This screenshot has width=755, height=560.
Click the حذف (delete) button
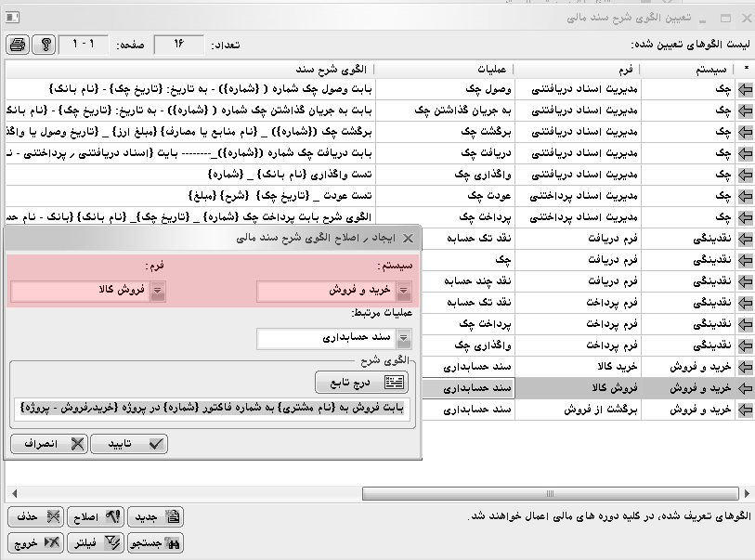(x=37, y=517)
